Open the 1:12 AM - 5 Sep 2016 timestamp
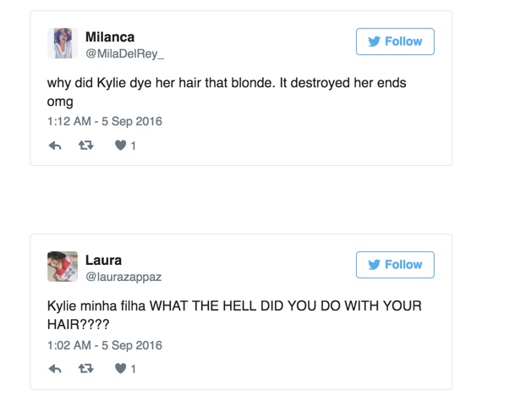 pyautogui.click(x=104, y=121)
